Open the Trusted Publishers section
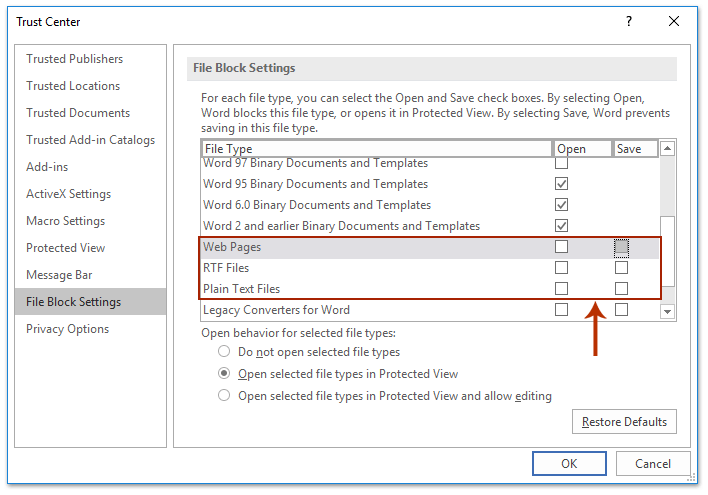The height and width of the screenshot is (495, 708). (75, 59)
